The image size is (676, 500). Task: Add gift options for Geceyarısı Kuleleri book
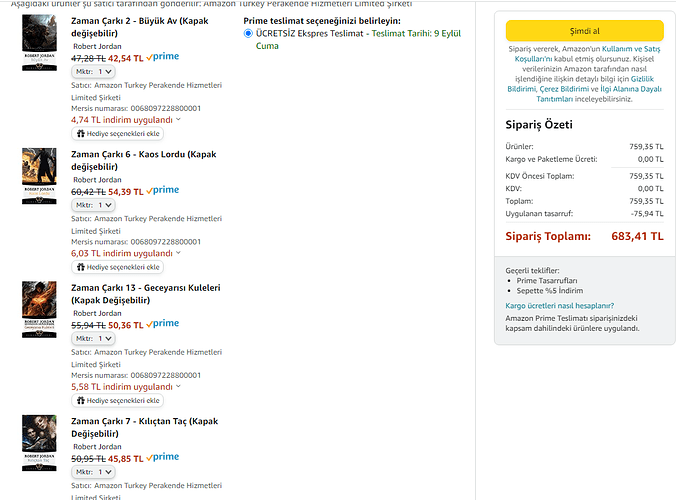pos(117,400)
